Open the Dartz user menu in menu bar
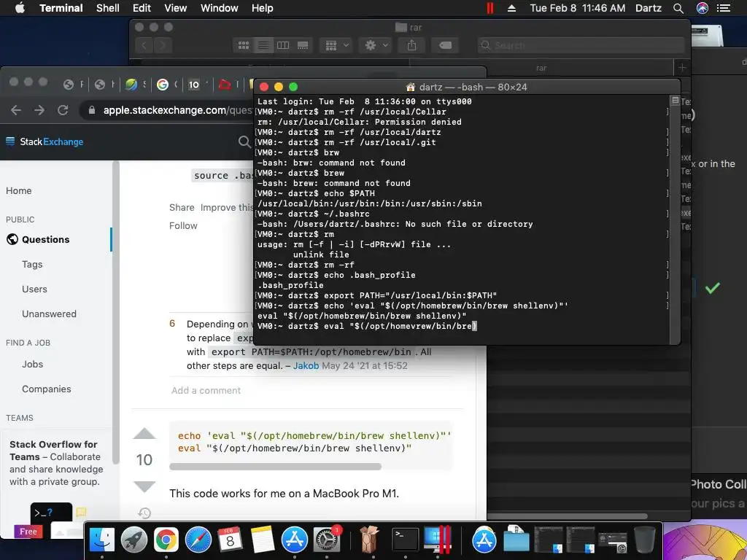 649,8
